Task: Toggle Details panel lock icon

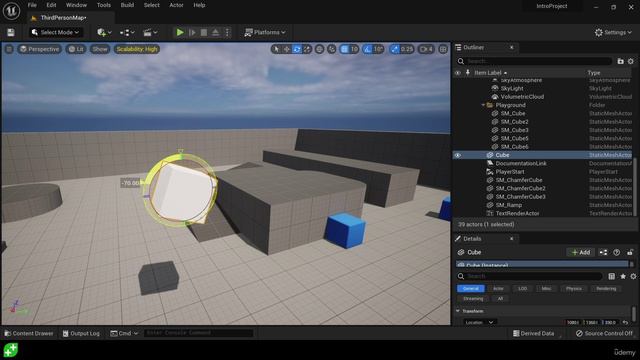Action: click(x=630, y=252)
